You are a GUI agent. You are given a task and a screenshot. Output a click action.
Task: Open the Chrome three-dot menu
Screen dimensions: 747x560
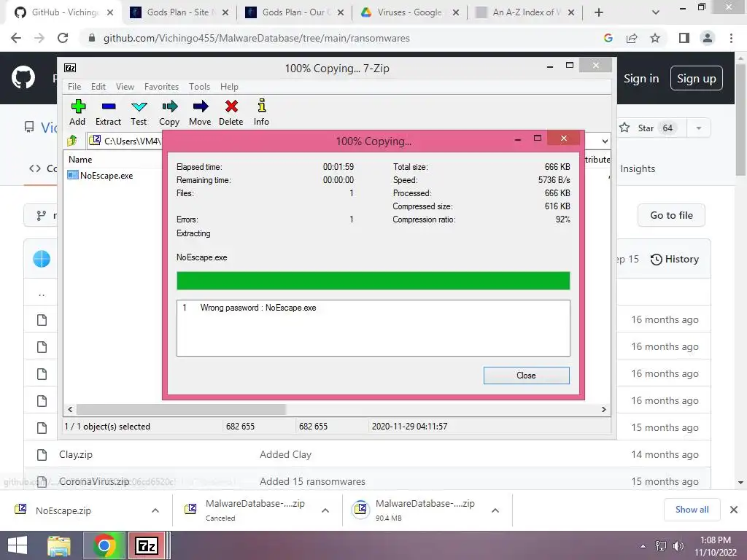click(x=731, y=38)
